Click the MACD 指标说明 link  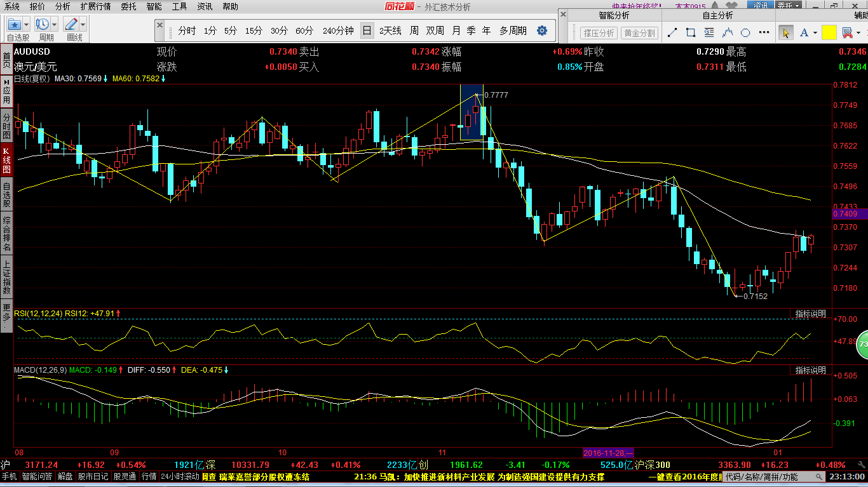[811, 370]
